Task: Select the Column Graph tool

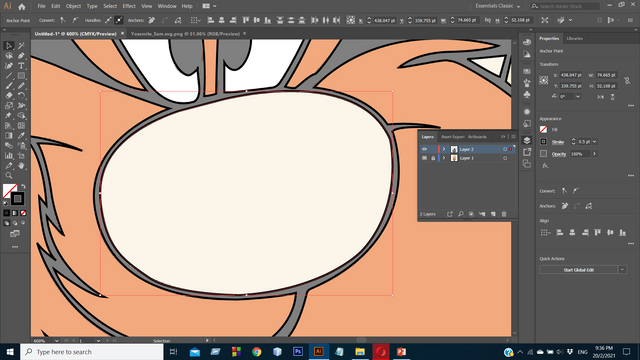Action: coord(9,156)
